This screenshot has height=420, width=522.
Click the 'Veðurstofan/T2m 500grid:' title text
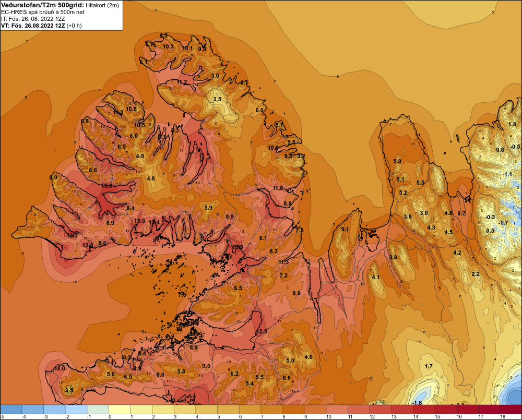(43, 5)
